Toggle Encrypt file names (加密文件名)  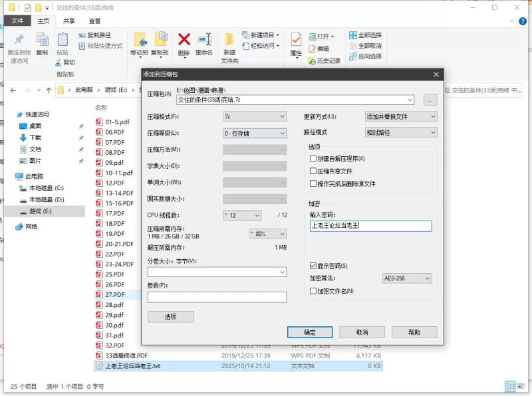point(313,291)
